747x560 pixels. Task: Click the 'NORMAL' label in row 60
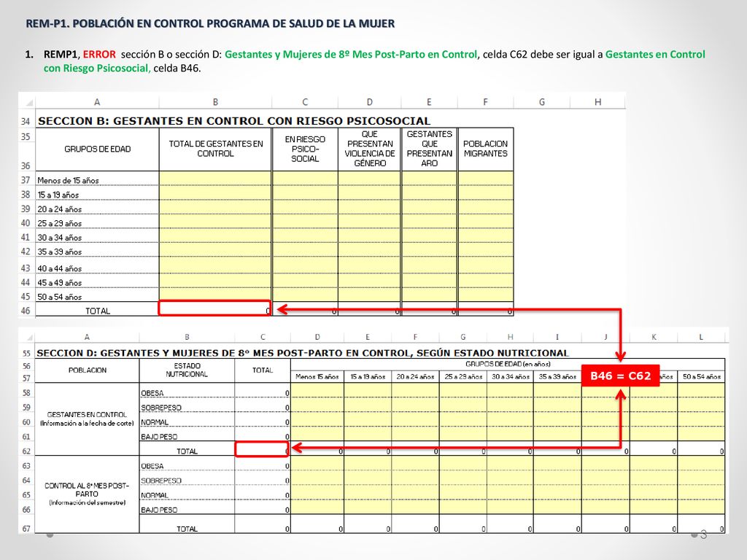click(x=155, y=422)
